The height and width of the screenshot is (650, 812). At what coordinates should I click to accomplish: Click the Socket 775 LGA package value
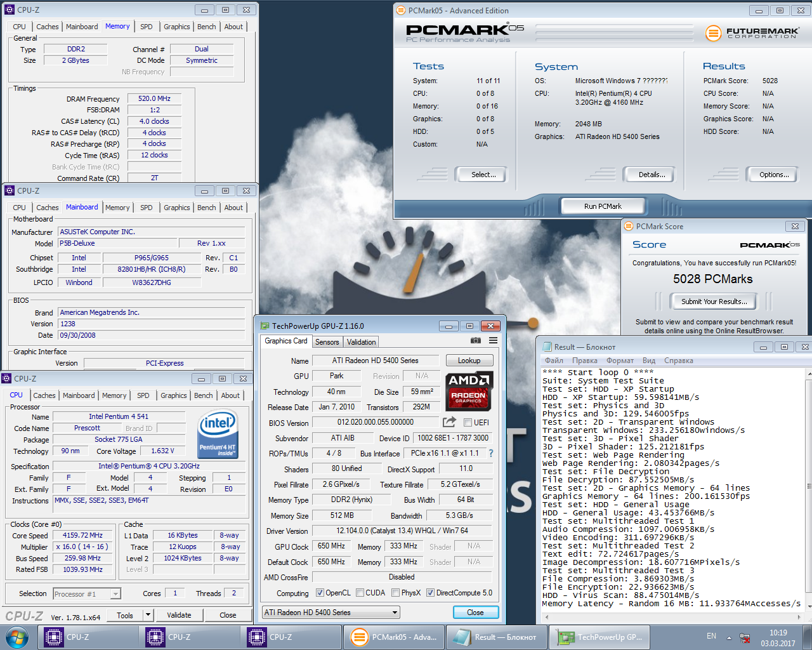(x=119, y=439)
